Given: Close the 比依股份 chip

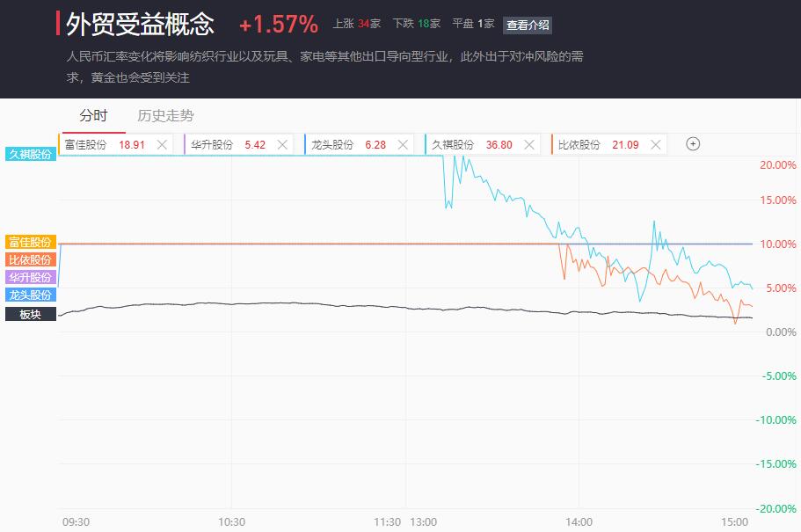Looking at the screenshot, I should (656, 144).
